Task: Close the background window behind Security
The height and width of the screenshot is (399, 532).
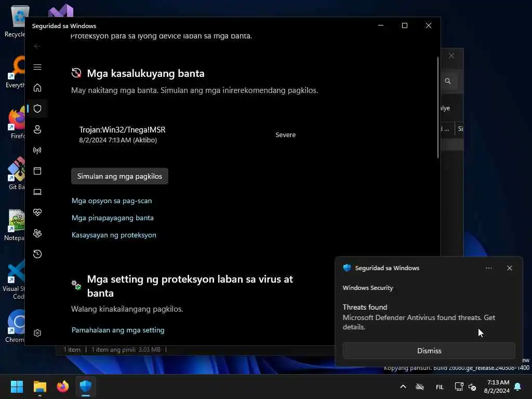Action: pos(451,56)
